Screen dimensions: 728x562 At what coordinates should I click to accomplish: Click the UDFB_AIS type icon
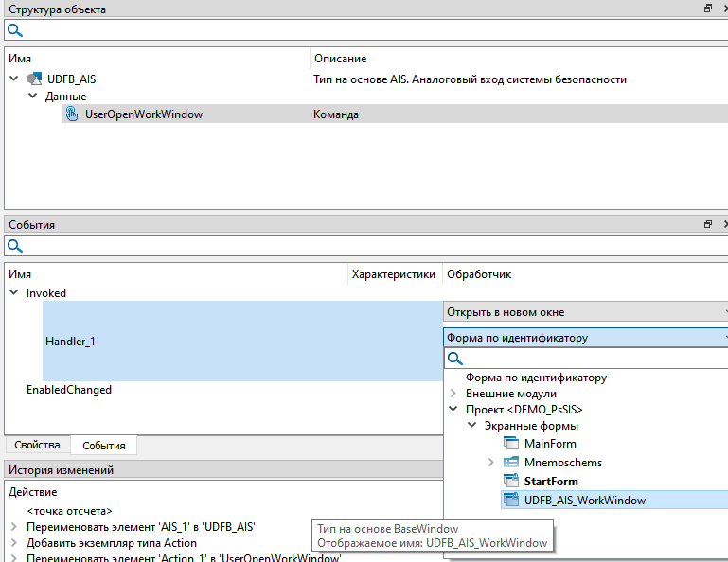coord(34,79)
